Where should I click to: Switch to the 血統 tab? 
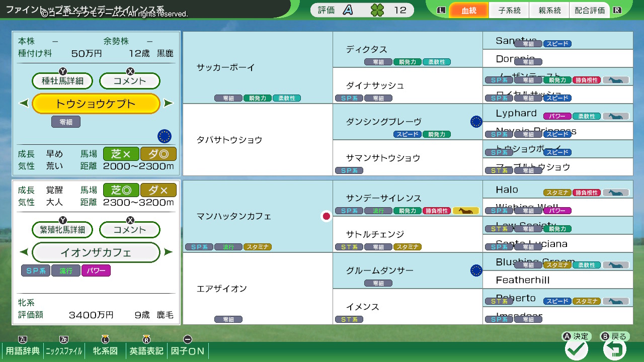click(469, 10)
